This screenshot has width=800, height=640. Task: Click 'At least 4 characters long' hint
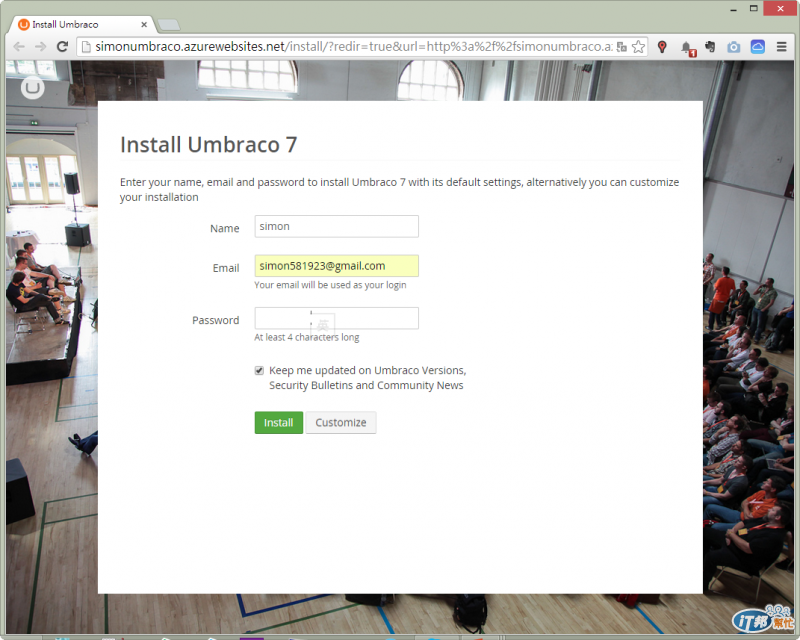pyautogui.click(x=307, y=337)
